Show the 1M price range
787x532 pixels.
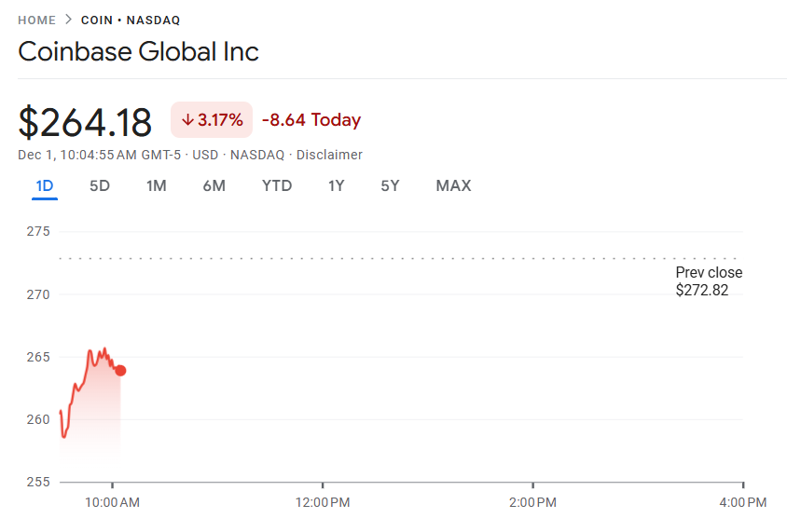tap(157, 185)
